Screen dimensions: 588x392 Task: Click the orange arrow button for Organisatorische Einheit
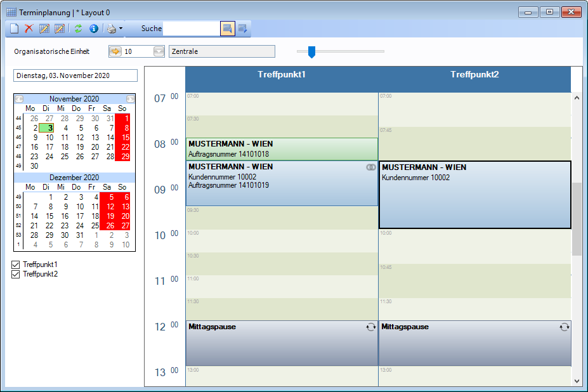[x=115, y=51]
